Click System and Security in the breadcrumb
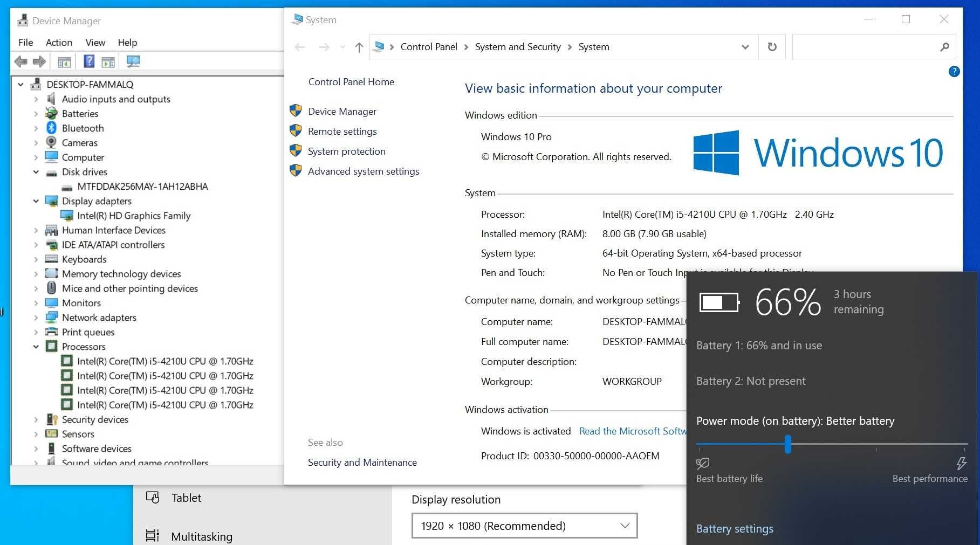The width and height of the screenshot is (980, 545). click(518, 47)
